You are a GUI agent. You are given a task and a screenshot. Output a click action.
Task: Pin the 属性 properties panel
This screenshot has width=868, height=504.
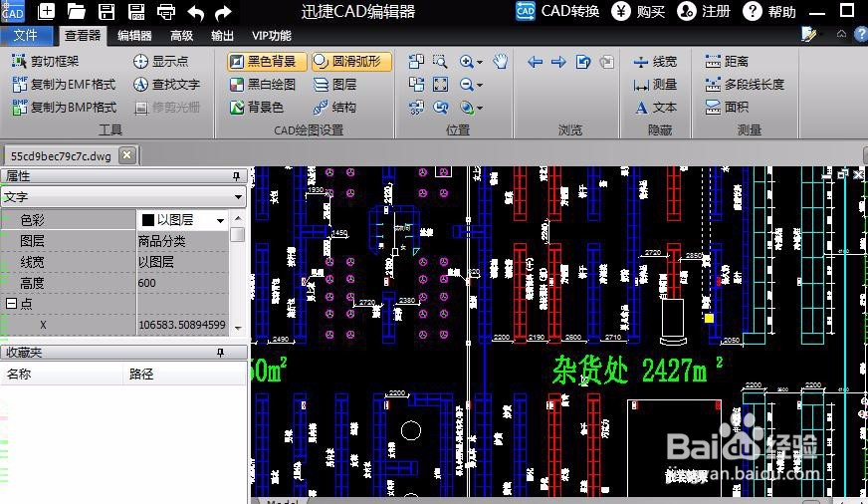236,176
